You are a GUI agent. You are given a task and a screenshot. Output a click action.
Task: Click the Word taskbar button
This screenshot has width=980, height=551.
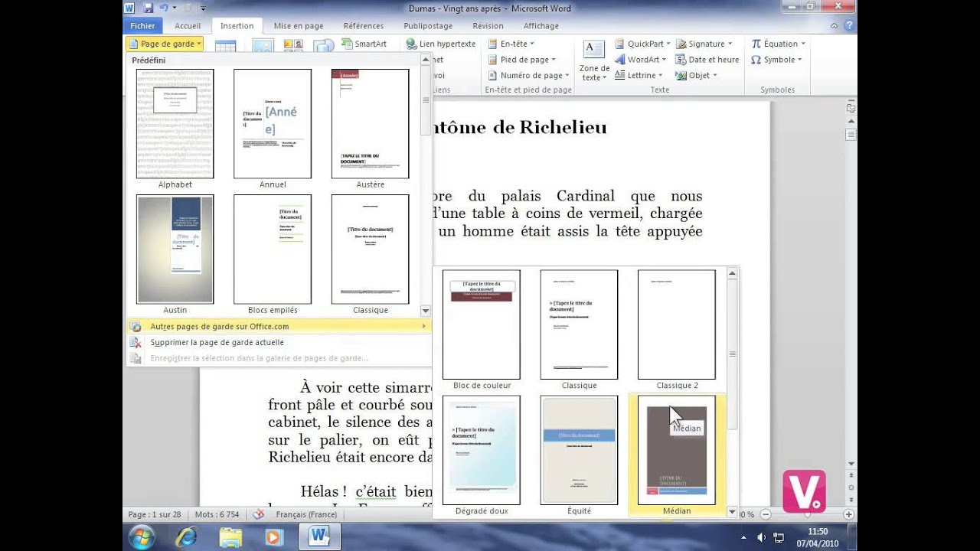tap(318, 537)
